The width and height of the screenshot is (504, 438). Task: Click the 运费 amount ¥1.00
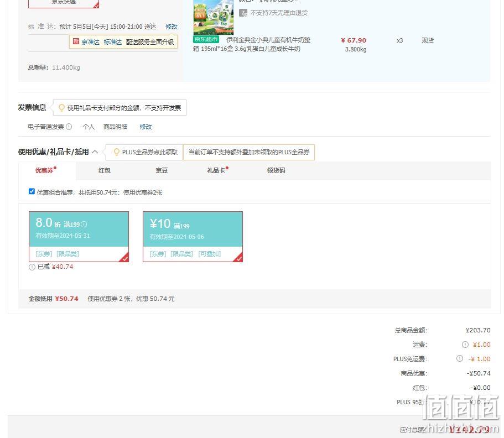coord(481,345)
